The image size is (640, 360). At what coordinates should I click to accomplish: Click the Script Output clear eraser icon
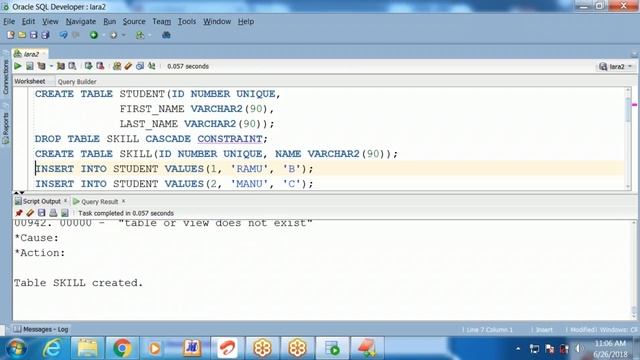coord(30,213)
